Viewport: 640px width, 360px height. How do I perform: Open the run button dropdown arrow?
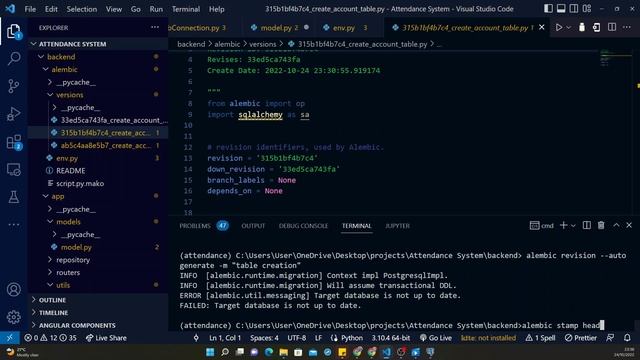[568, 27]
